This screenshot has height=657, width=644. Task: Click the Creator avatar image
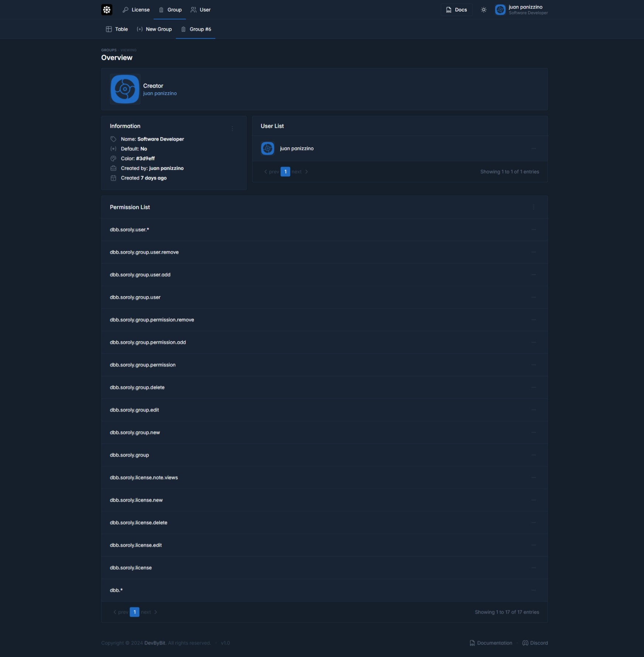(125, 89)
